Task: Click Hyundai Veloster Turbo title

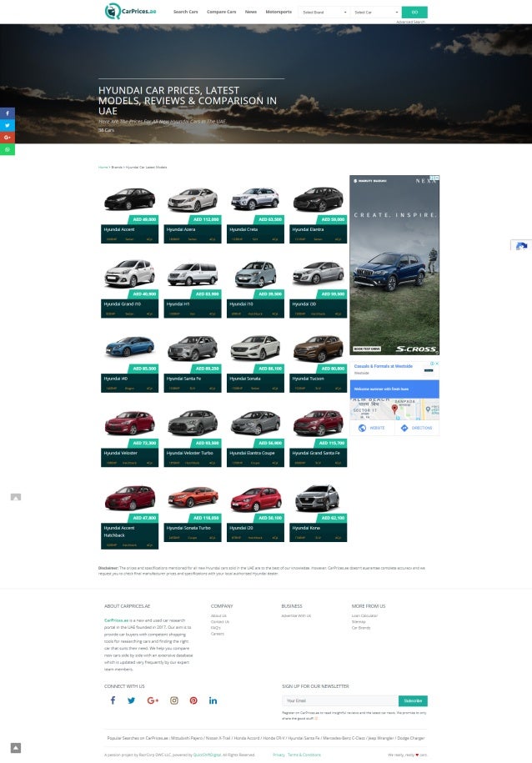Action: (190, 453)
